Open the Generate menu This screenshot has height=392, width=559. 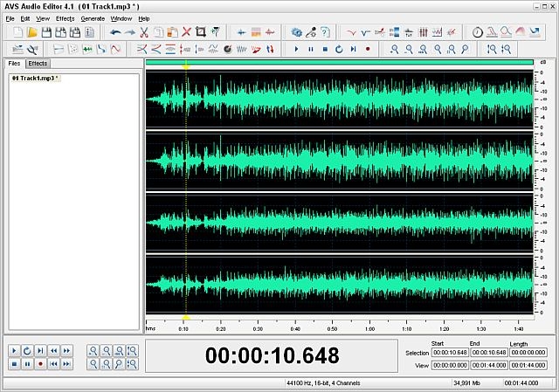click(93, 18)
